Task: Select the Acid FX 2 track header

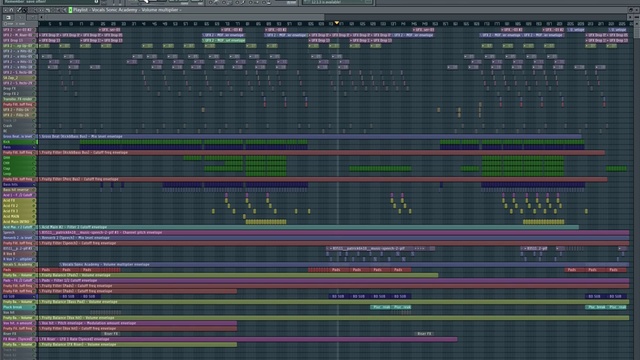Action: [18, 206]
